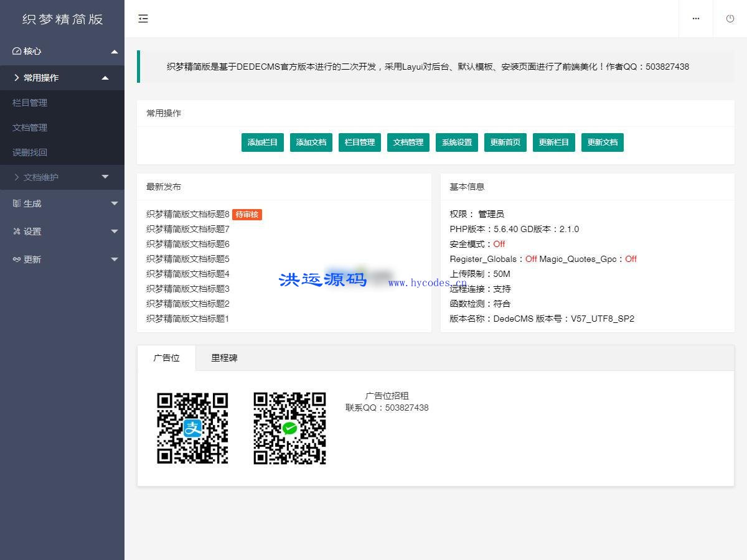Click the 函数检测：符合 line
The height and width of the screenshot is (560, 747).
coord(480,304)
